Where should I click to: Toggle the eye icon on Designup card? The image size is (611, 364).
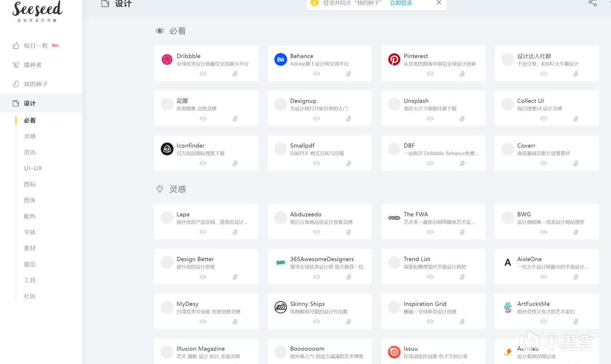click(x=316, y=118)
